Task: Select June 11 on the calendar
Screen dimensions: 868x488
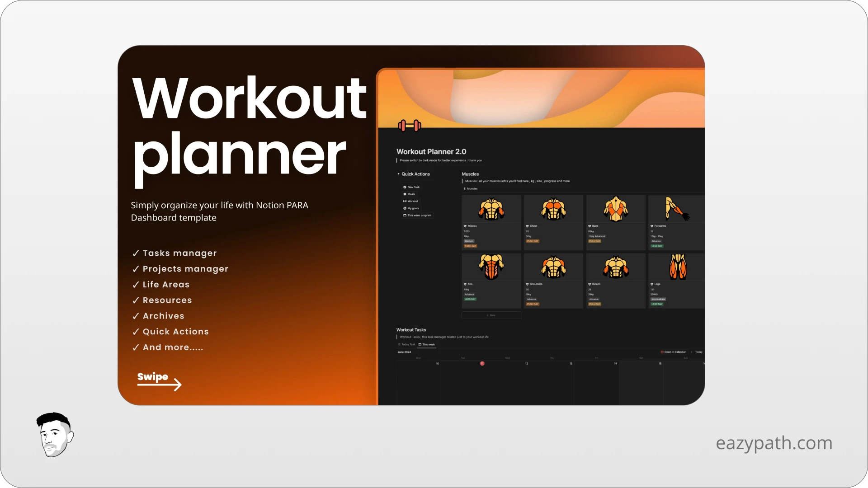Action: [482, 363]
